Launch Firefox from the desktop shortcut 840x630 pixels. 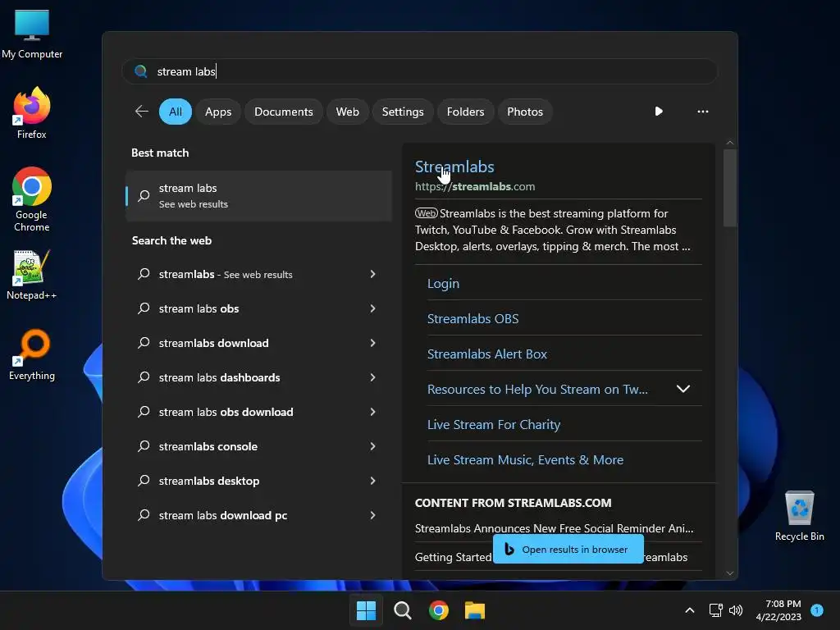(x=32, y=113)
